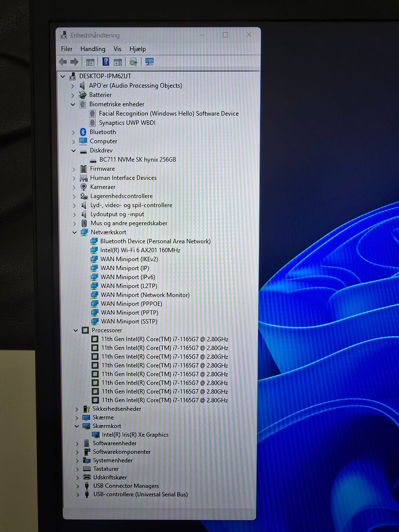
Task: Collapse the Processorer node
Action: pos(76,330)
